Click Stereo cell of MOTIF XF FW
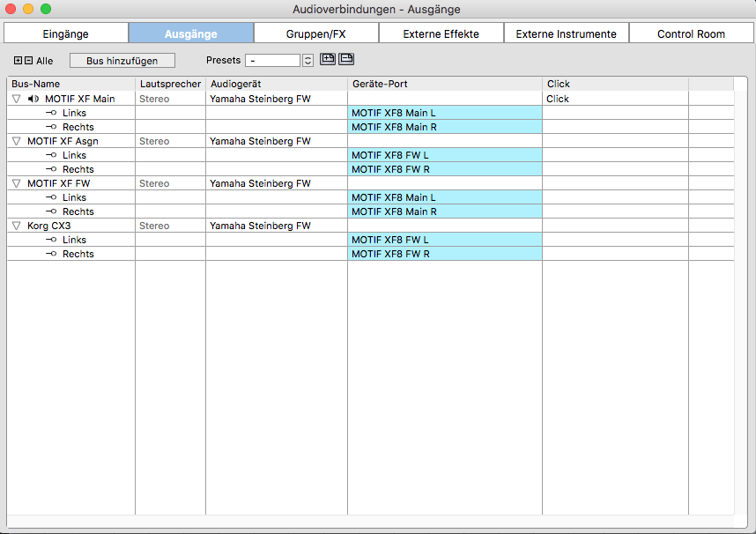This screenshot has width=756, height=534. click(x=171, y=184)
